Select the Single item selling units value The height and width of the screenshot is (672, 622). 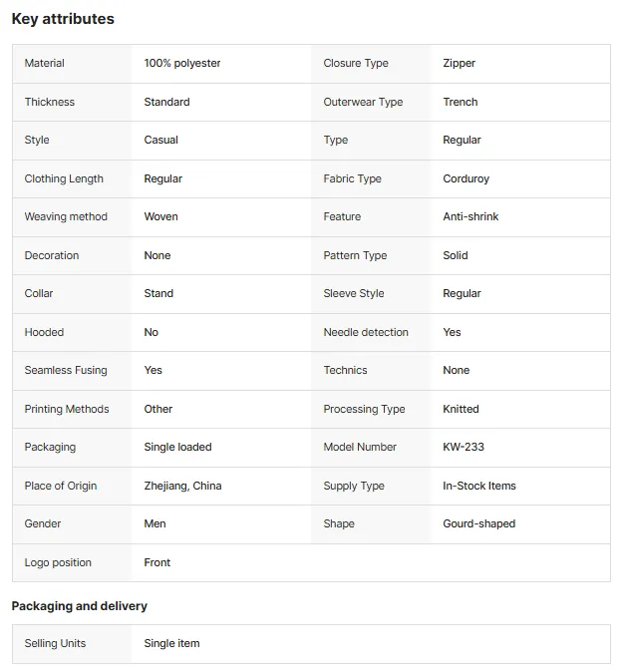pyautogui.click(x=171, y=643)
